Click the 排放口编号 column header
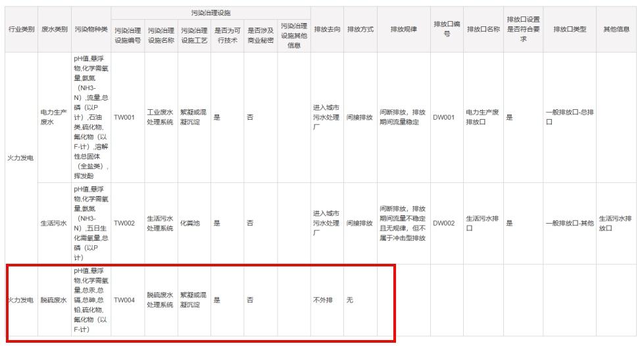This screenshot has width=644, height=346. click(x=447, y=29)
